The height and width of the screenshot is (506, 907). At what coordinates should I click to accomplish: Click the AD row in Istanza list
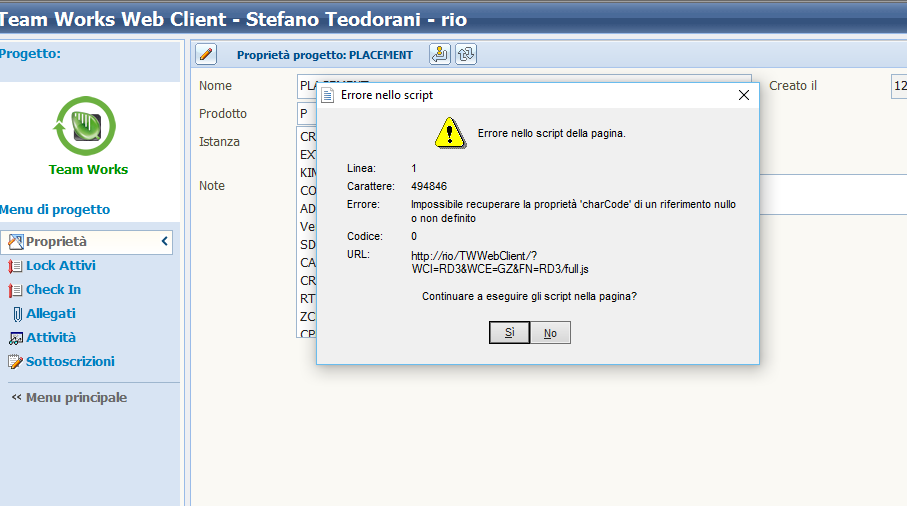pyautogui.click(x=307, y=209)
